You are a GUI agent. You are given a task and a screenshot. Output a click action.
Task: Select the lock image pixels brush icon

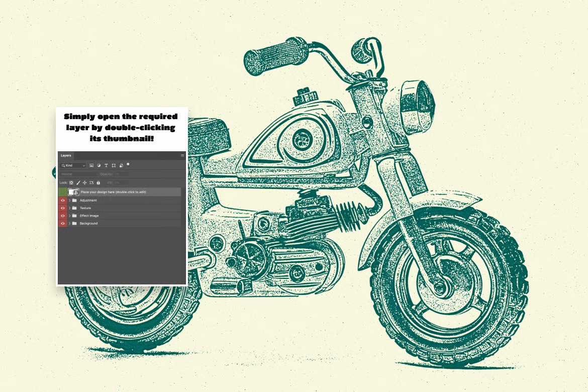pyautogui.click(x=78, y=182)
